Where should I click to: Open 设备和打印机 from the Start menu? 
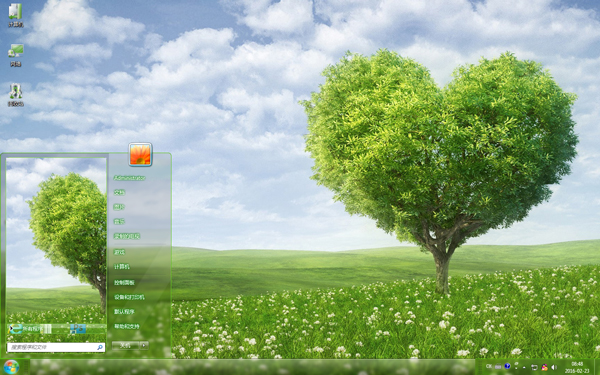click(x=129, y=297)
